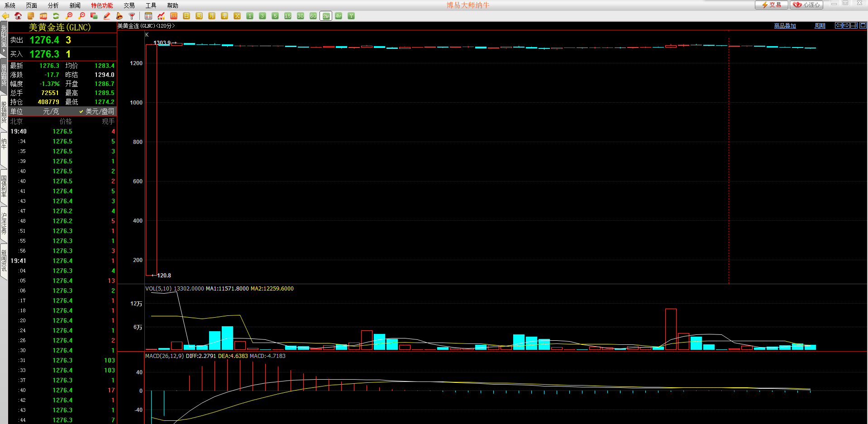Click the maximize chart pane icon

point(863,25)
